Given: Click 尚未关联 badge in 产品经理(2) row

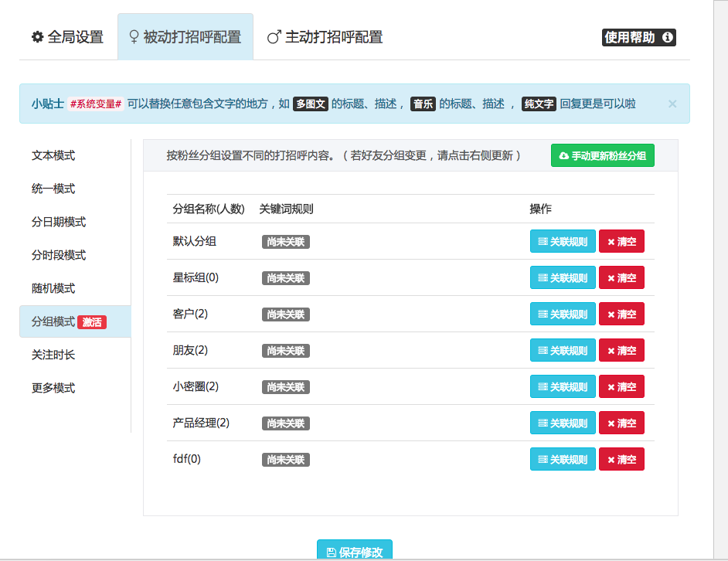Looking at the screenshot, I should 285,423.
